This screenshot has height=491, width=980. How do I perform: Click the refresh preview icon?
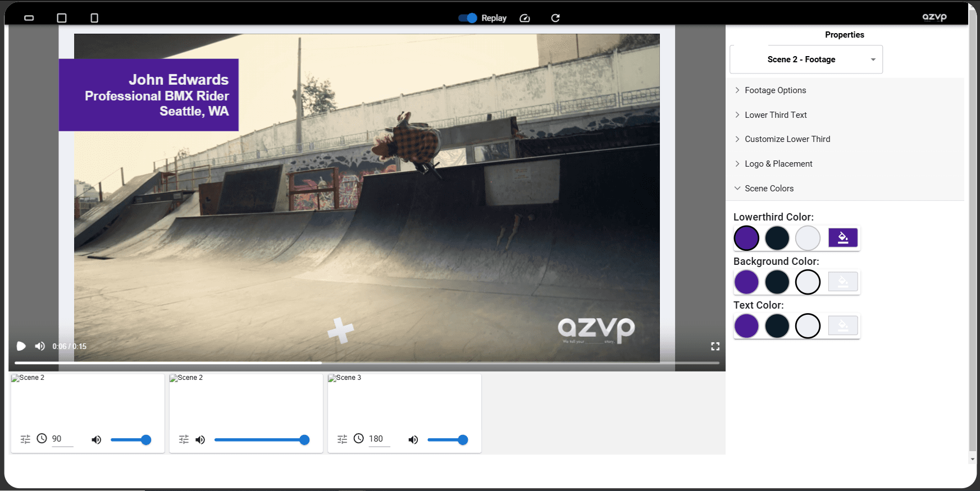click(555, 18)
